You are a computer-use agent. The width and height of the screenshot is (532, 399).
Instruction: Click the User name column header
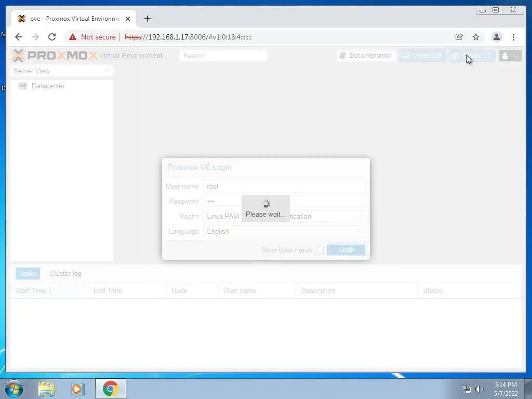coord(257,291)
